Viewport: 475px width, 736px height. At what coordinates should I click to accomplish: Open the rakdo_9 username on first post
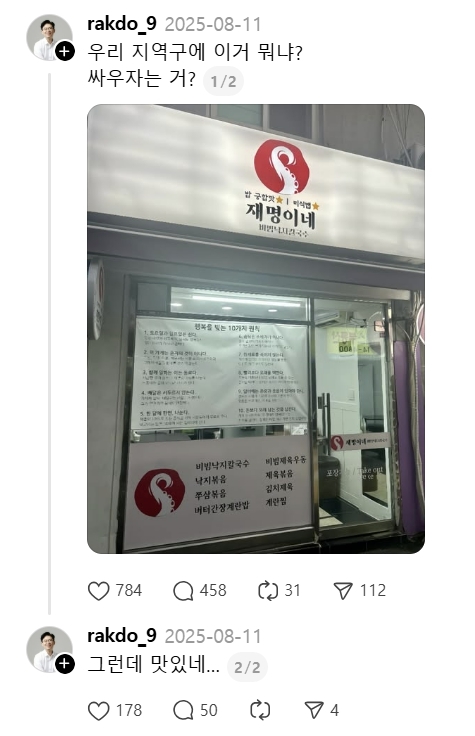[122, 24]
